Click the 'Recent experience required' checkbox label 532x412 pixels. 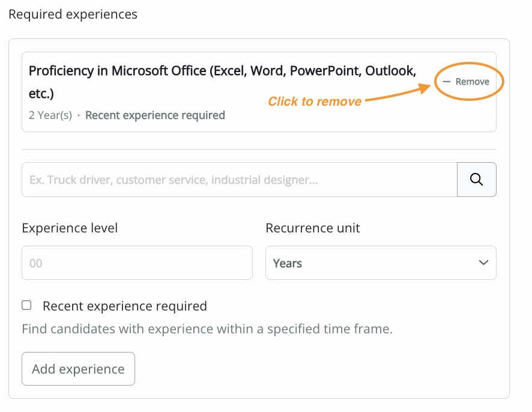[x=125, y=306]
